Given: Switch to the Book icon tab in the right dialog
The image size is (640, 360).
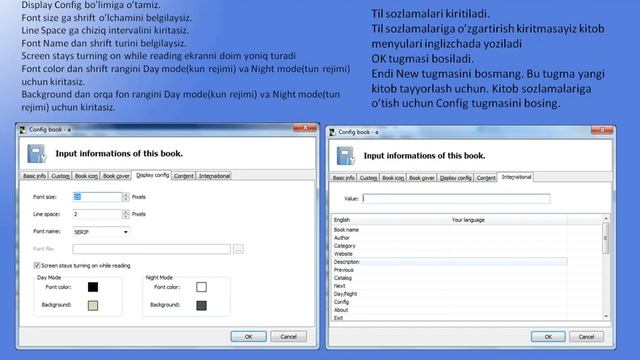Looking at the screenshot, I should [393, 178].
